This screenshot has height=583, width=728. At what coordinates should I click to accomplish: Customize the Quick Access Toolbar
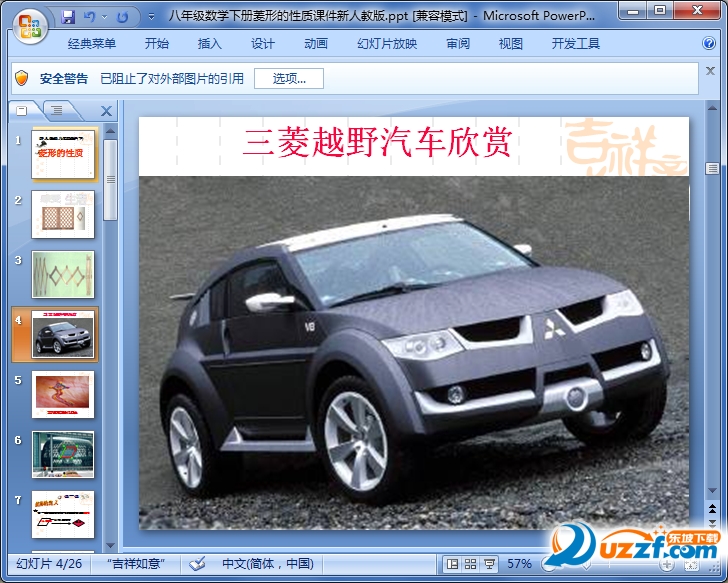[151, 17]
